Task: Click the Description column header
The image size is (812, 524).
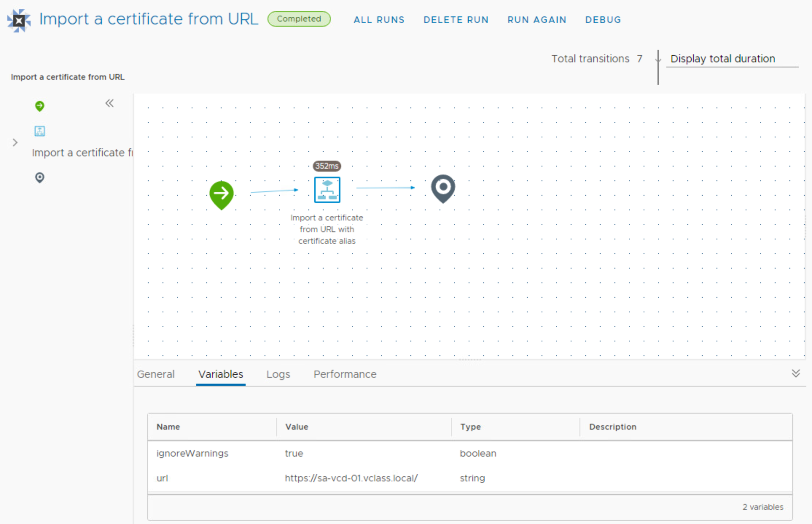Action: click(x=613, y=427)
